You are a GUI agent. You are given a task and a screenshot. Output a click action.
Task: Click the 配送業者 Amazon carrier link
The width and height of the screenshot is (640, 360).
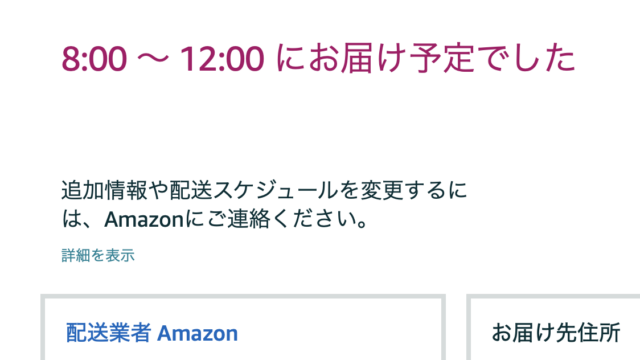click(152, 333)
